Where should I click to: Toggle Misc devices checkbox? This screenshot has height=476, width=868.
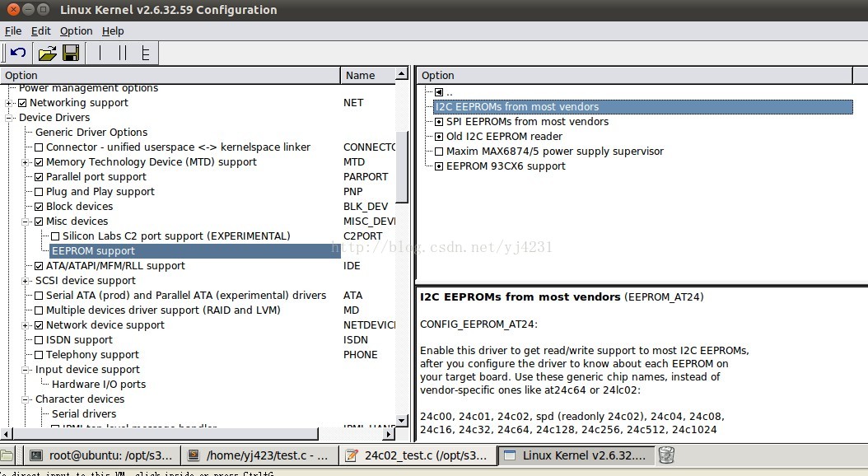point(39,222)
